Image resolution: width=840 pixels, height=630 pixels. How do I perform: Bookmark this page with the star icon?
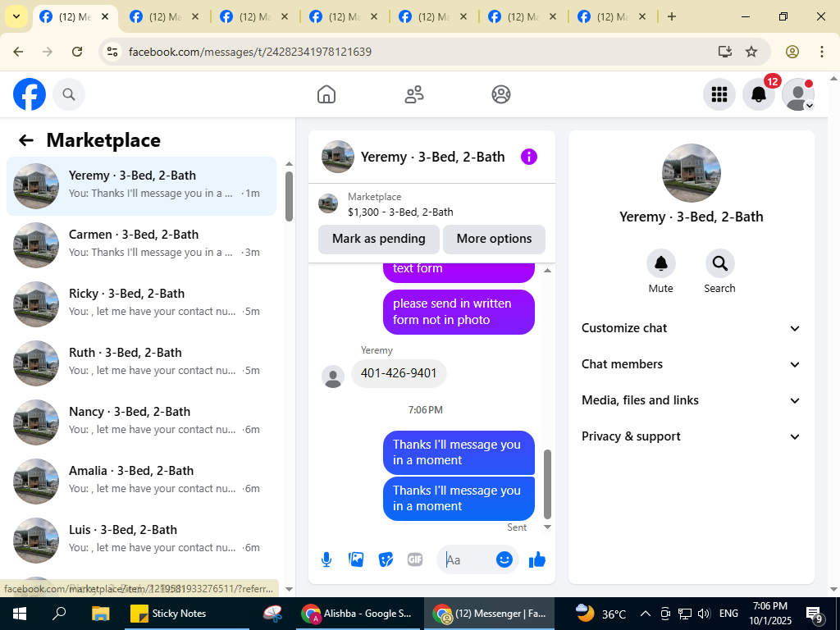pos(751,52)
